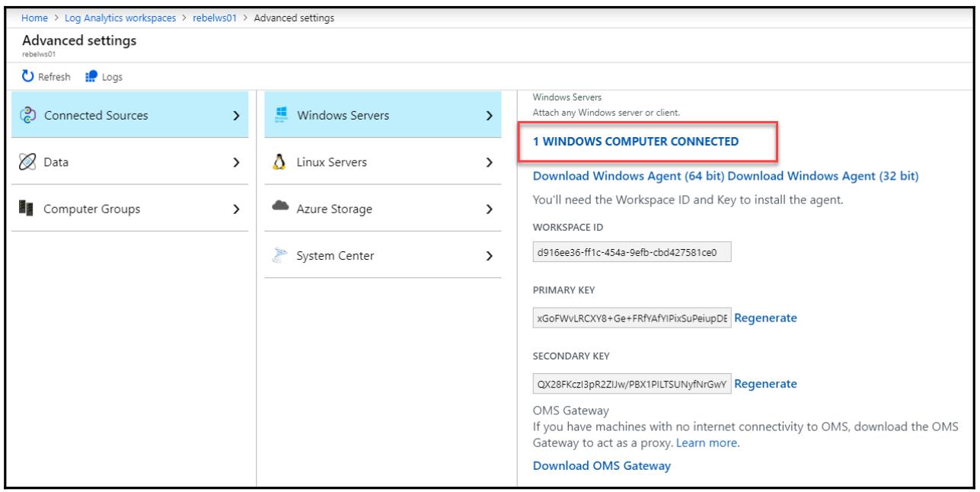Click the System Center icon

pos(279,255)
